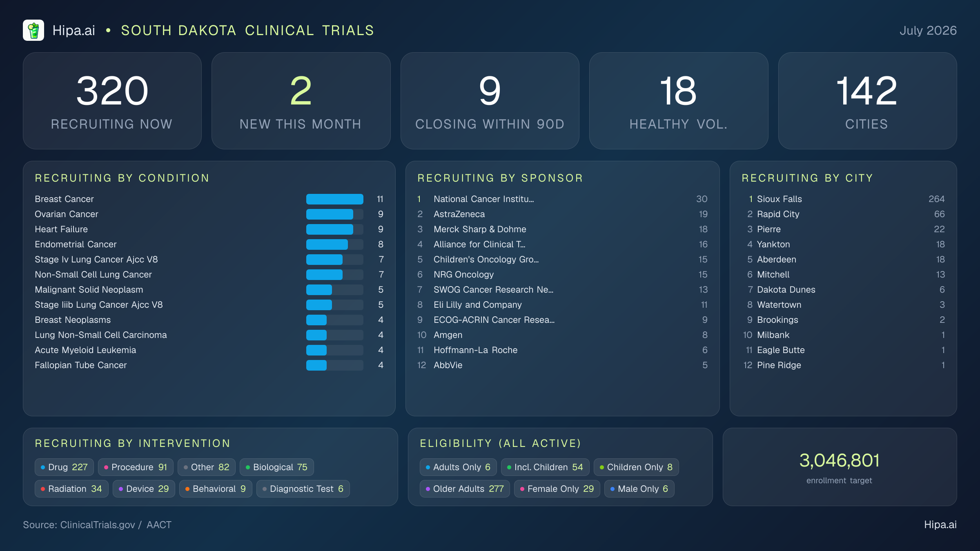Choose the Behavioral 9 chip
Viewport: 980px width, 551px height.
[x=216, y=489]
